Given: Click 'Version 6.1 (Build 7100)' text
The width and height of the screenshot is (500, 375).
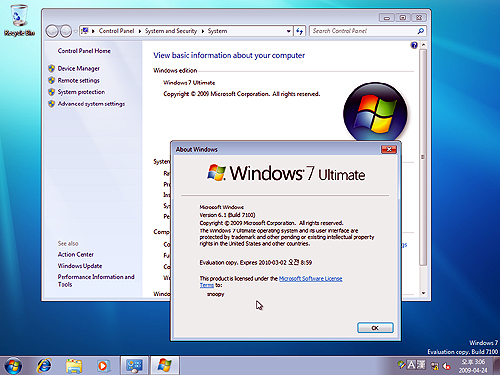Looking at the screenshot, I should [227, 215].
